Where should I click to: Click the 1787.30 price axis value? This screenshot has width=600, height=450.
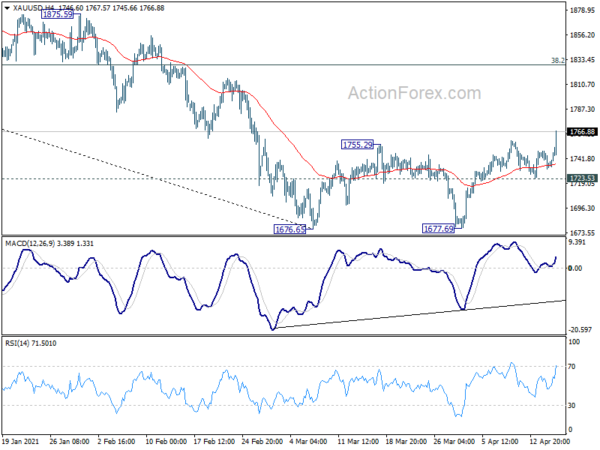point(582,109)
